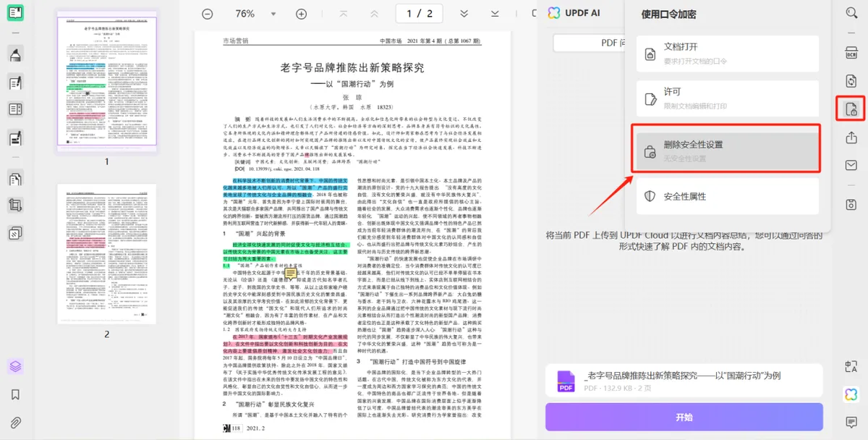Screen dimensions: 868x440
Task: Expand the 76% zoom level dropdown
Action: point(273,14)
